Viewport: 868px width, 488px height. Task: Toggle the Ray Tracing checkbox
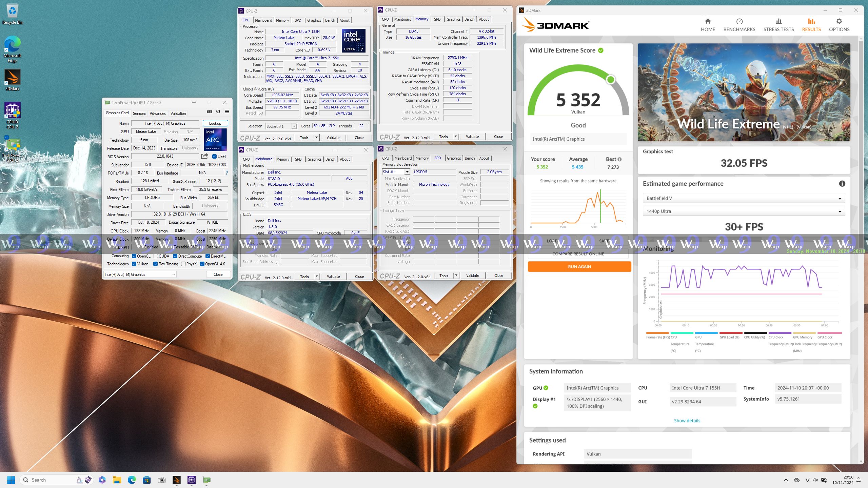(x=155, y=264)
